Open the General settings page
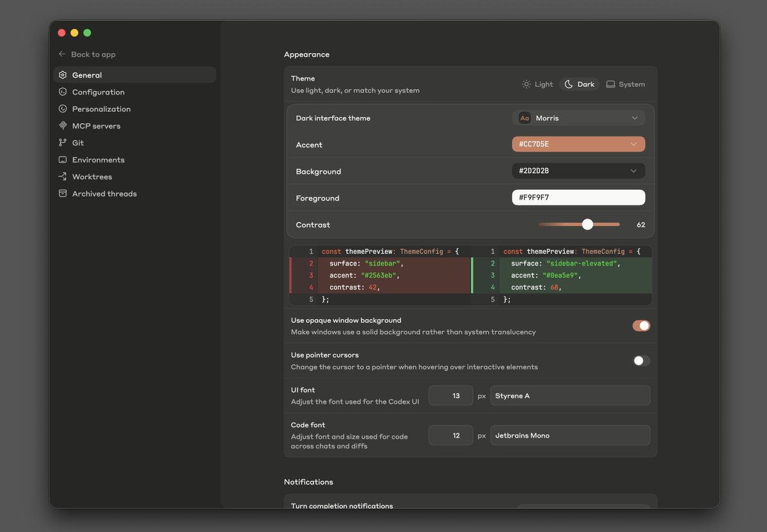Screen dimensions: 767x532 (135, 75)
